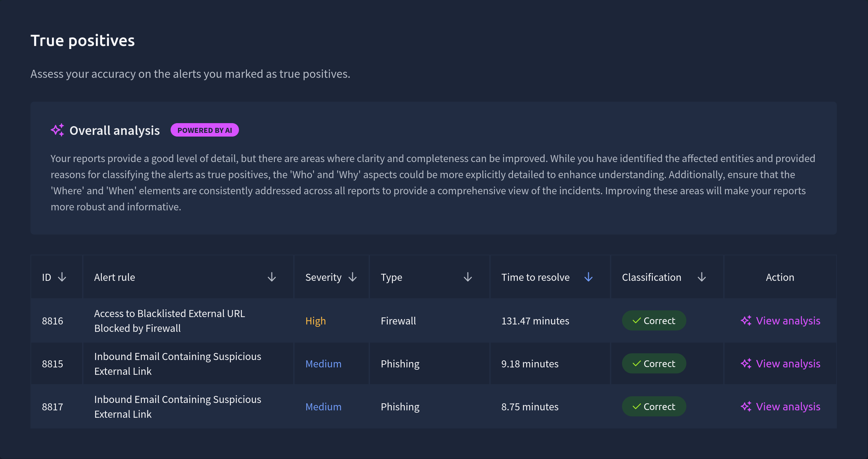Sort table by Alert rule arrow
Viewport: 868px width, 459px height.
pyautogui.click(x=271, y=277)
